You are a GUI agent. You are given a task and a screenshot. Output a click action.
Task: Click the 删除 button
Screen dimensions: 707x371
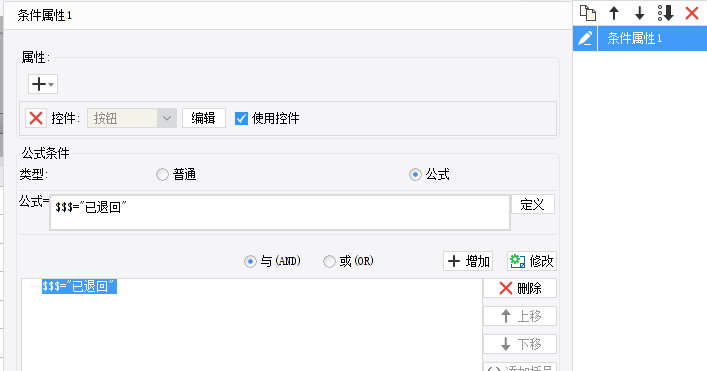pyautogui.click(x=520, y=289)
